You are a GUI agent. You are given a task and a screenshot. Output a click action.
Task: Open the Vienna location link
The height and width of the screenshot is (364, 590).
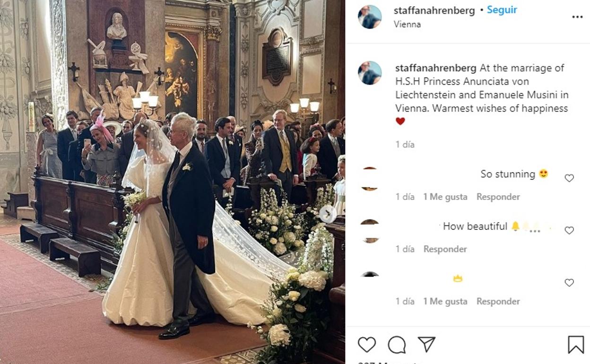coord(407,24)
